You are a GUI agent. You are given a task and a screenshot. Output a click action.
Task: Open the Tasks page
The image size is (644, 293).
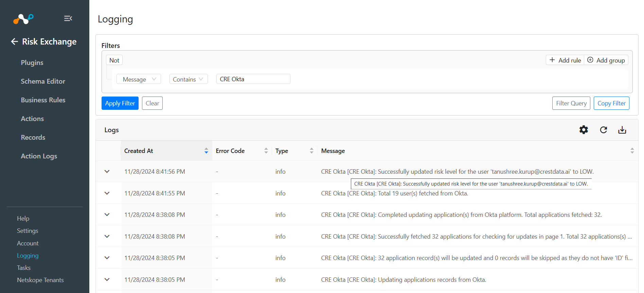click(24, 268)
